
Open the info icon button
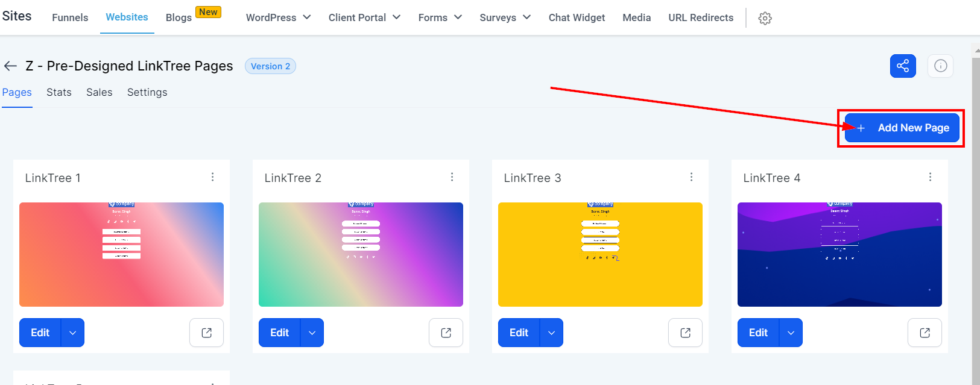click(940, 66)
